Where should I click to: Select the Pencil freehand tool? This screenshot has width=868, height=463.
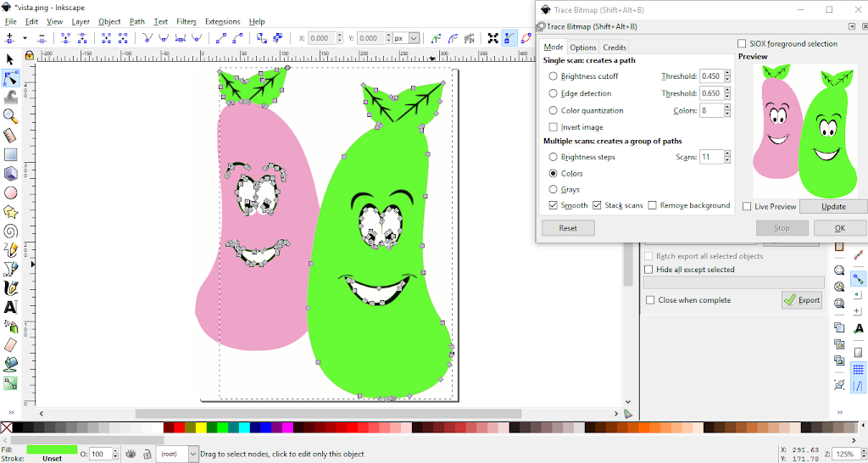[10, 250]
